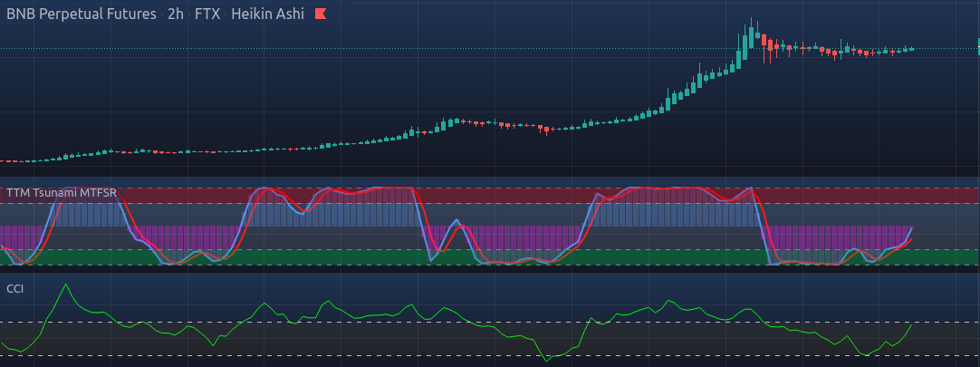Select the CCI indicator title
This screenshot has height=367, width=980.
[x=15, y=288]
